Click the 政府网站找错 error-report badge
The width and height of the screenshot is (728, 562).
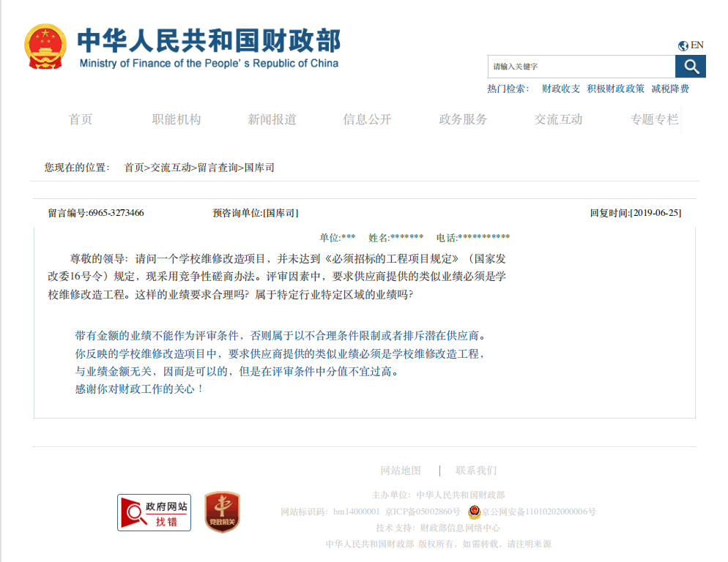[x=153, y=512]
